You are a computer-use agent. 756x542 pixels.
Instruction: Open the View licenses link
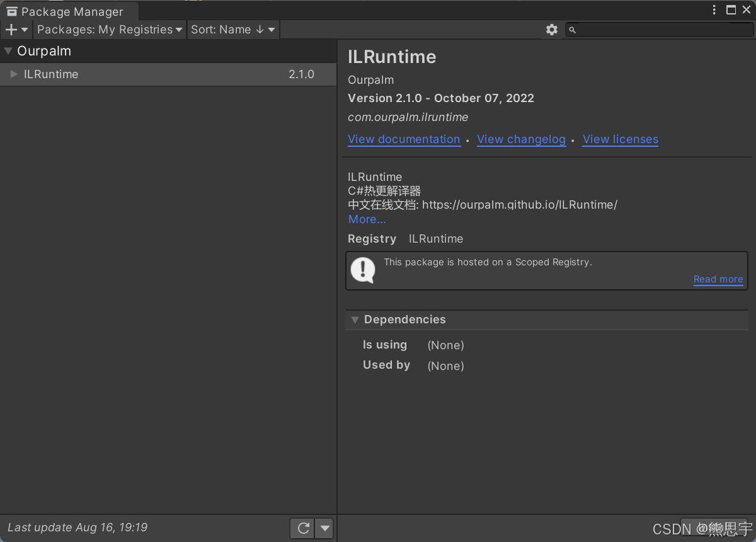pos(621,139)
